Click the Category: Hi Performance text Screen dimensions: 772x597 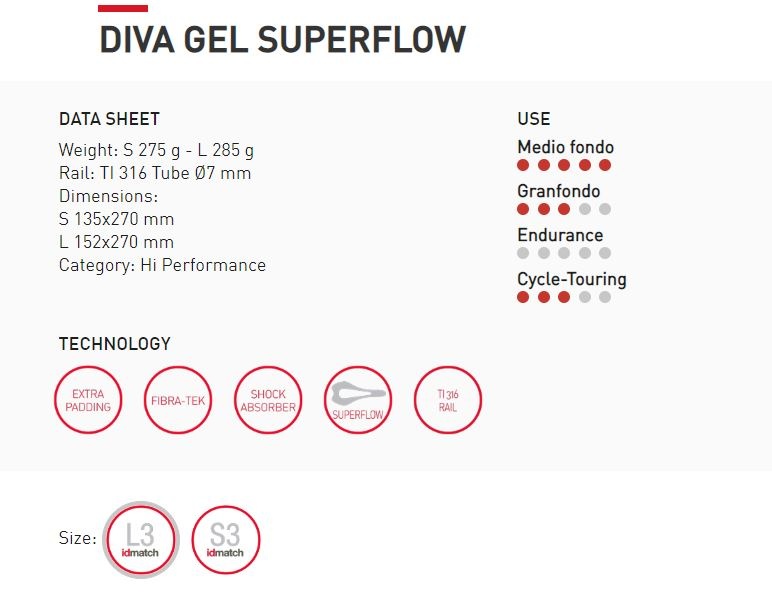pos(162,265)
